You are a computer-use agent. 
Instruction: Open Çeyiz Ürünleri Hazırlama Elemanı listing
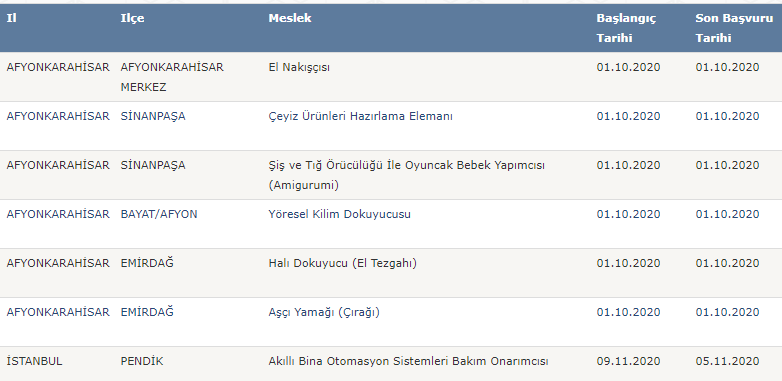pyautogui.click(x=361, y=116)
